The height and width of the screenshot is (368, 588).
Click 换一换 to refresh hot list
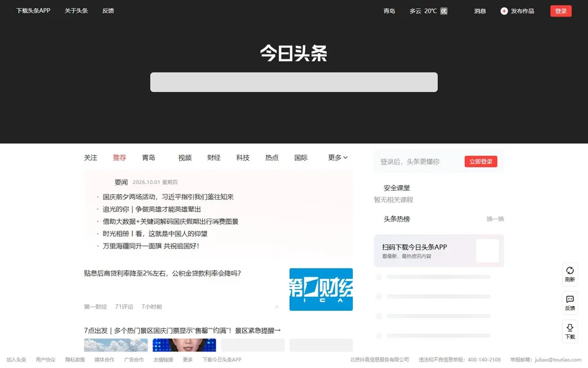coord(495,219)
